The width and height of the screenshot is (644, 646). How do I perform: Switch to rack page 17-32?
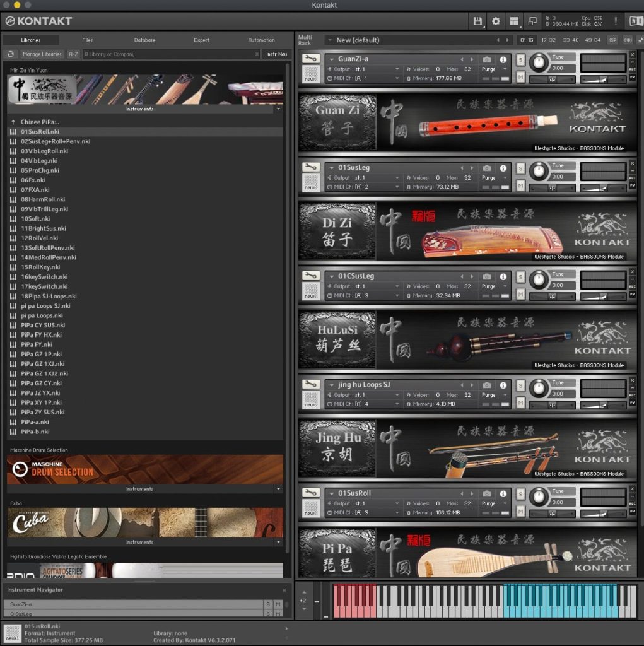click(548, 40)
